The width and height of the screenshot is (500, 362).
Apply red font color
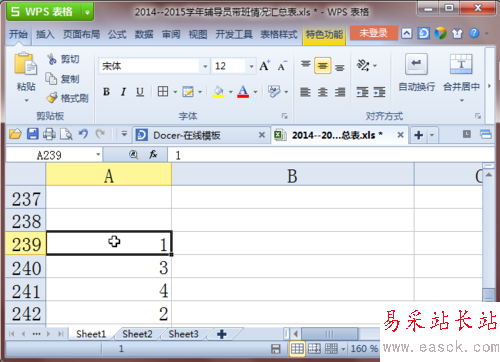click(243, 92)
